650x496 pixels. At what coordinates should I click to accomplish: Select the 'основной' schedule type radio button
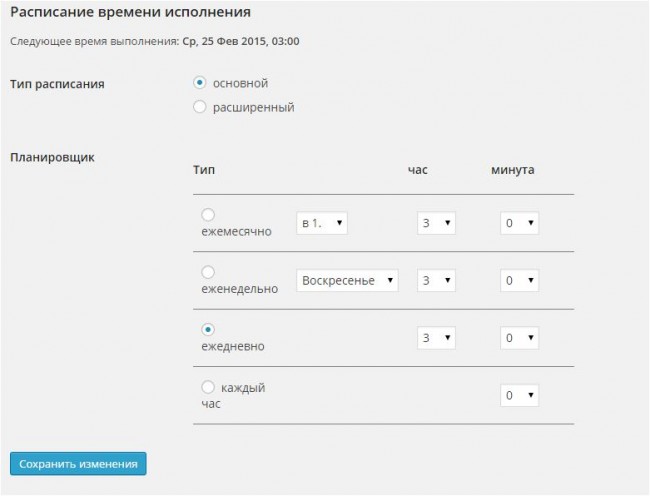pyautogui.click(x=200, y=83)
